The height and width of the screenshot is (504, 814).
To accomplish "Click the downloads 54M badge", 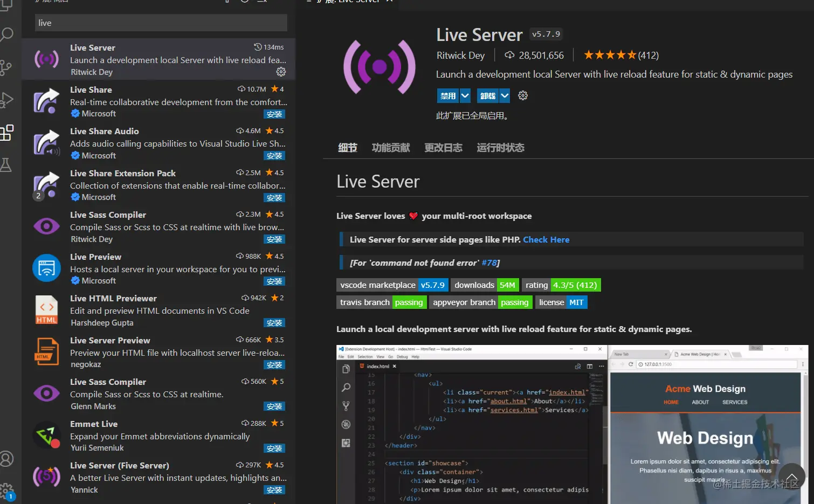I will [x=485, y=285].
